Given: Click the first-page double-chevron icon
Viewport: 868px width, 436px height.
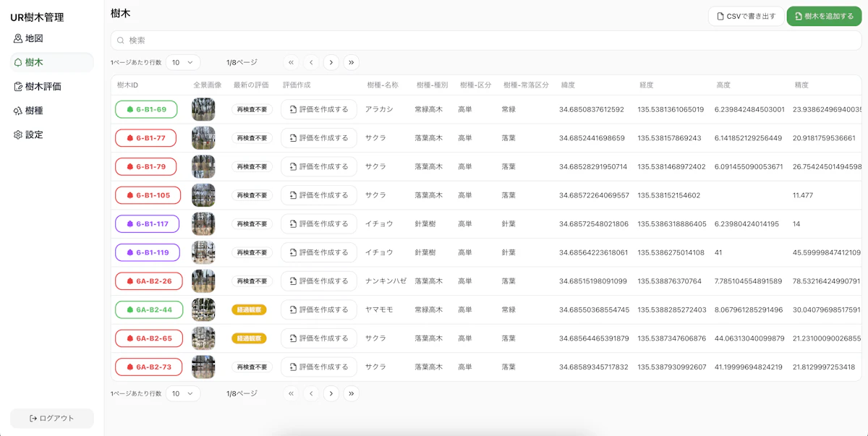Looking at the screenshot, I should (292, 62).
